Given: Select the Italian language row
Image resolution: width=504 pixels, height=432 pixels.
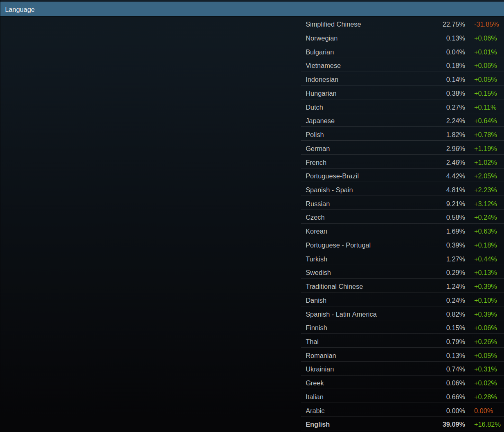Looking at the screenshot, I should click(403, 397).
